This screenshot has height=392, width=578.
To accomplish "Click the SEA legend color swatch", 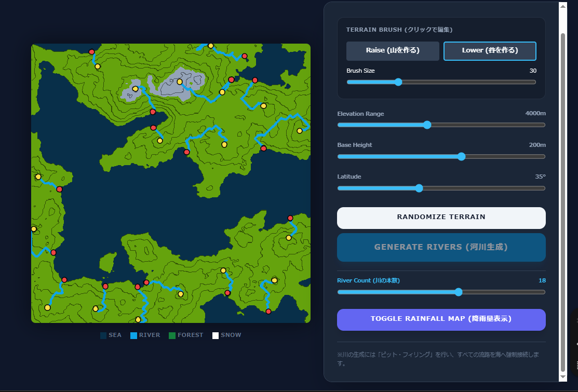I will [103, 335].
